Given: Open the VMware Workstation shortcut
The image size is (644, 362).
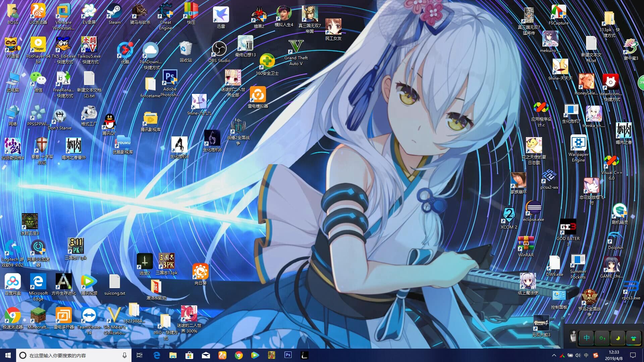Looking at the screenshot, I should click(x=63, y=17).
